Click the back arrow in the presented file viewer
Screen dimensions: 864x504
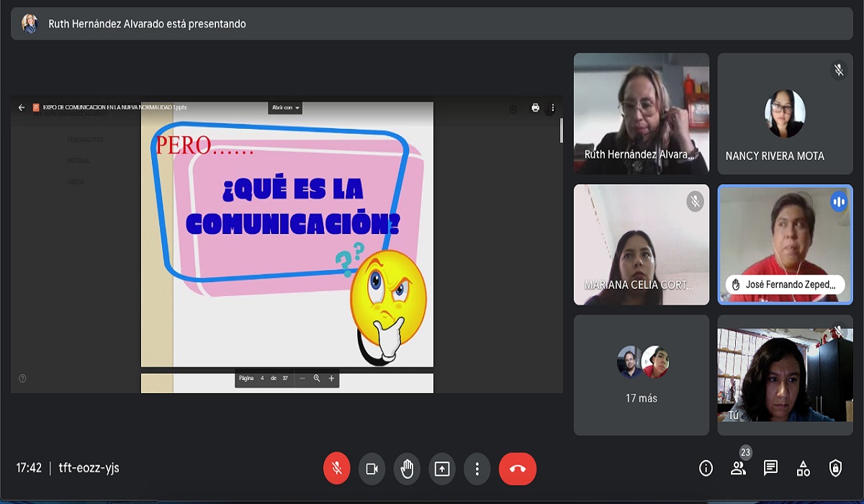click(21, 107)
